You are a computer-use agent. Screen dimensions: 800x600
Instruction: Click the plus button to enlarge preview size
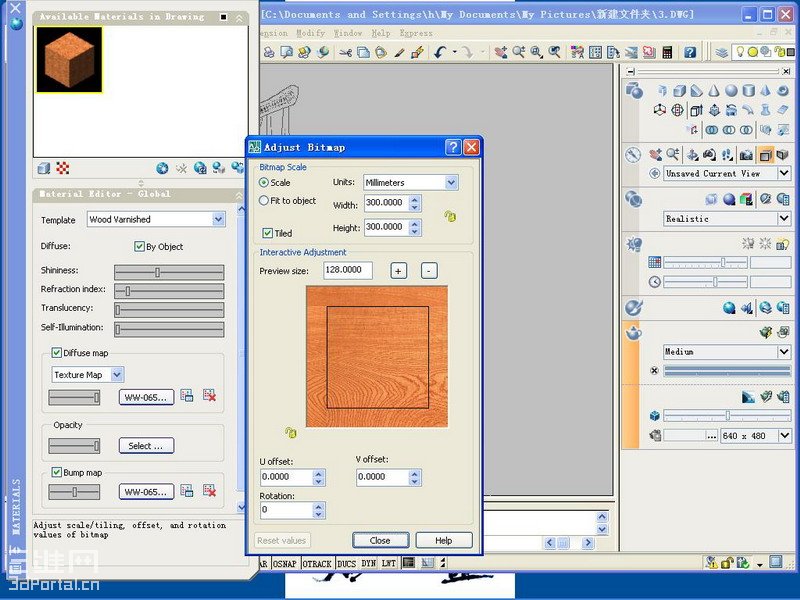tap(398, 270)
